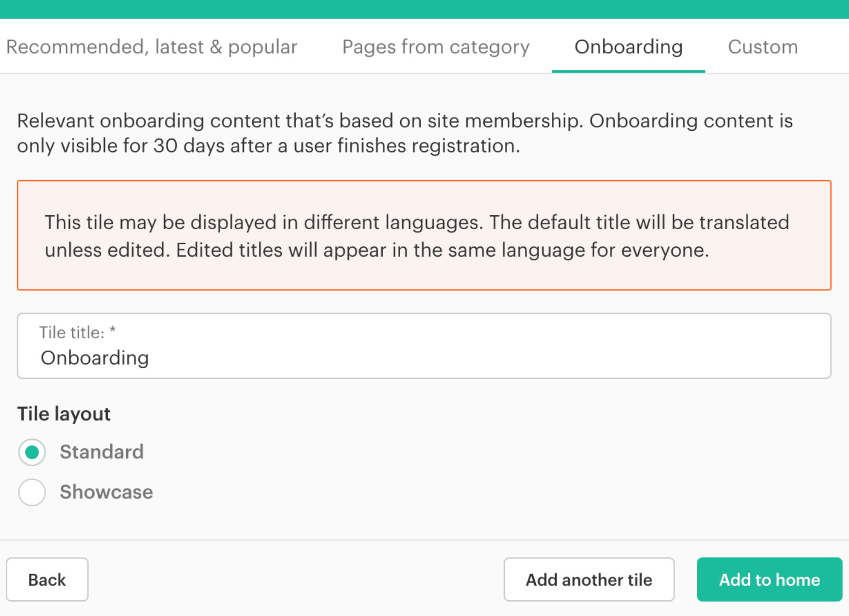Go to the Custom tab
The image size is (849, 616).
pyautogui.click(x=762, y=47)
